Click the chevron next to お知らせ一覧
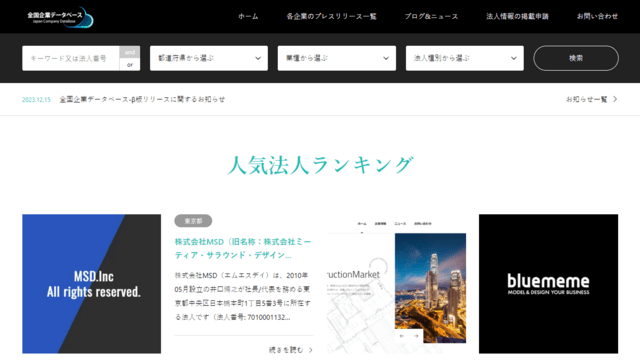Viewport: 640px width, 362px height. pyautogui.click(x=615, y=99)
